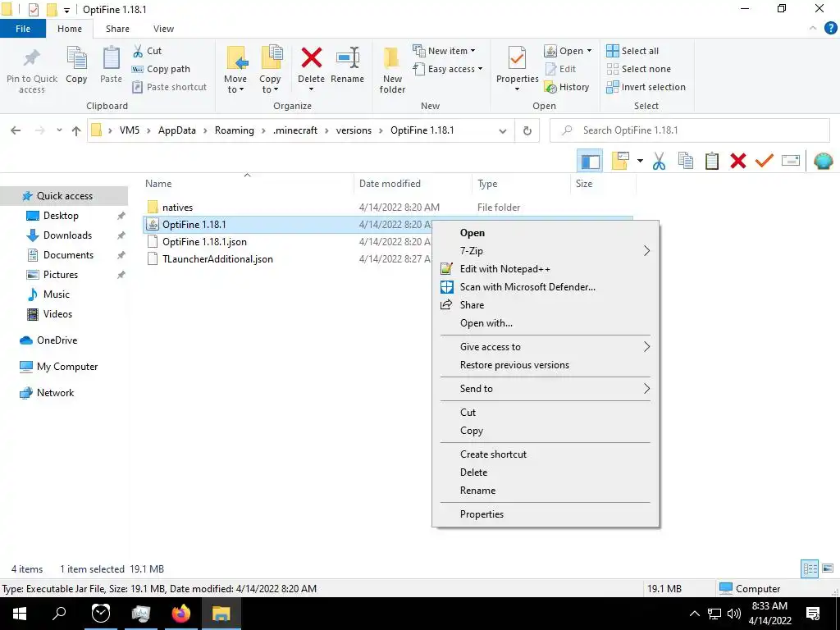
Task: Choose Rename in context menu
Action: (545, 491)
